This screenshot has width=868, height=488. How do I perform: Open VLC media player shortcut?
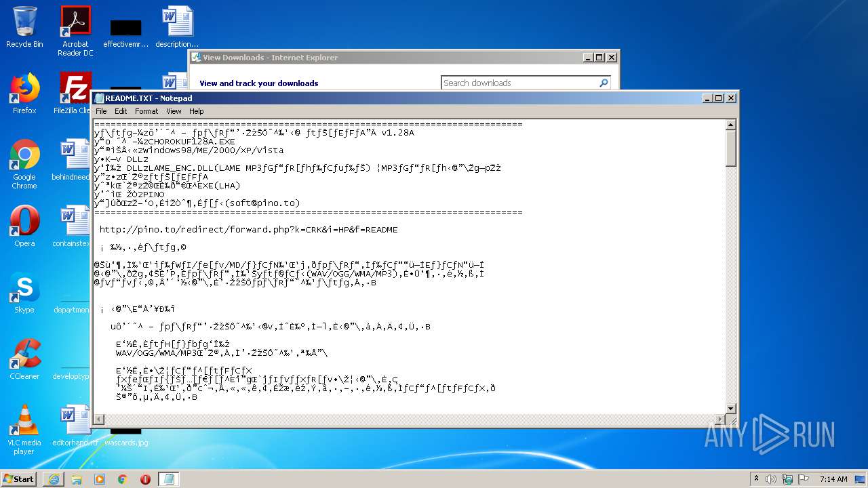click(x=24, y=430)
